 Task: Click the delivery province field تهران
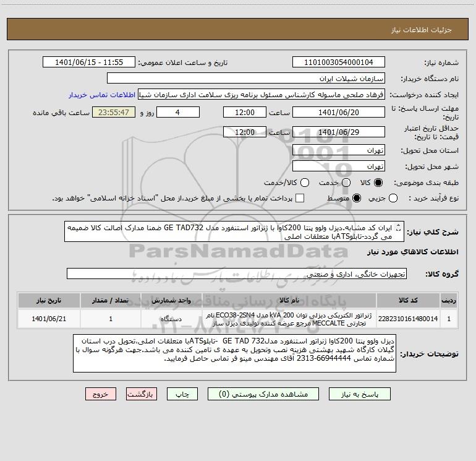pos(339,150)
